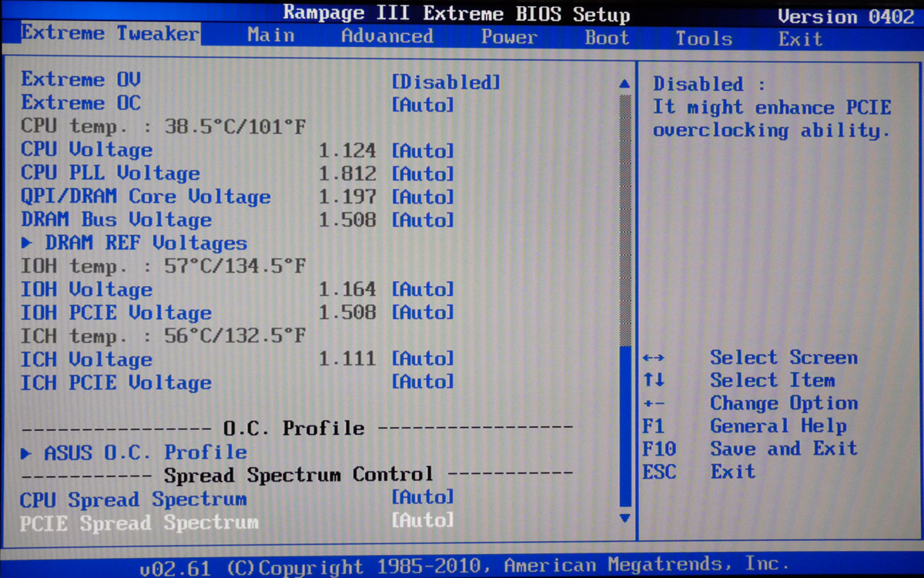Click the Rampage III Extreme BIOS Setup title
Viewport: 924px width, 578px height.
(457, 14)
